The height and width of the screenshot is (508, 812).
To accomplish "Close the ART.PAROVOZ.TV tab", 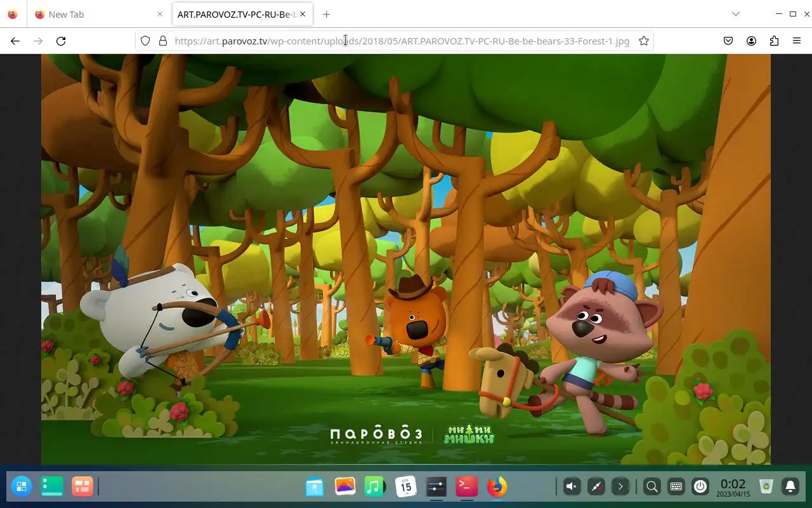I will [303, 14].
